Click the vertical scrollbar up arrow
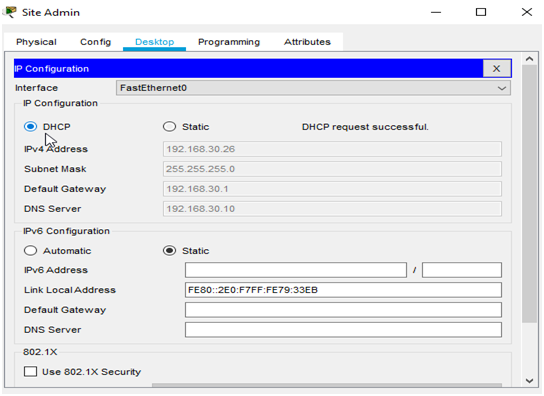 click(x=529, y=59)
